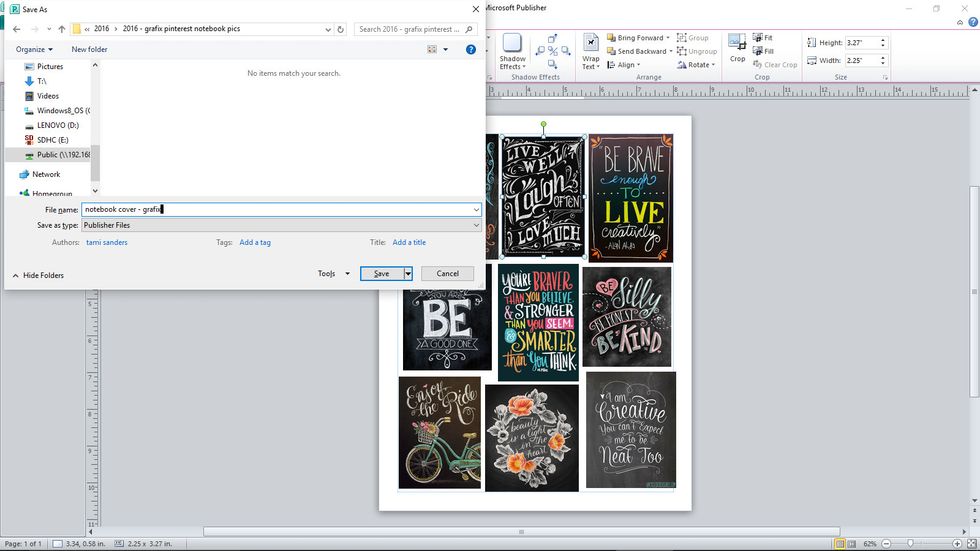Show whole page icon in status bar
The height and width of the screenshot is (551, 980).
point(972,544)
